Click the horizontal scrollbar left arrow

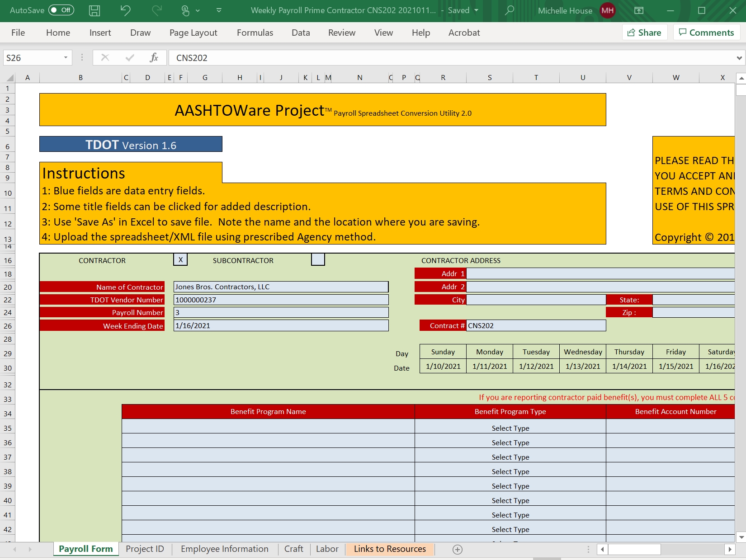click(x=602, y=549)
